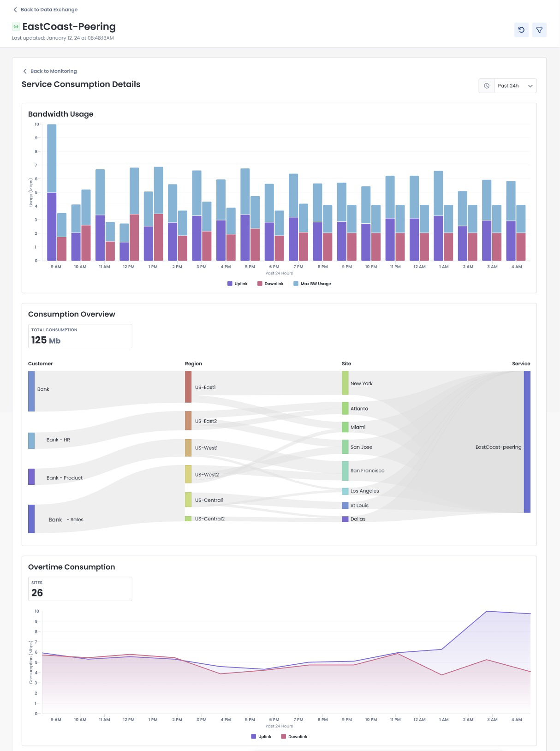Viewport: 560px width, 751px height.
Task: Select the Atlanta site node
Action: (345, 408)
